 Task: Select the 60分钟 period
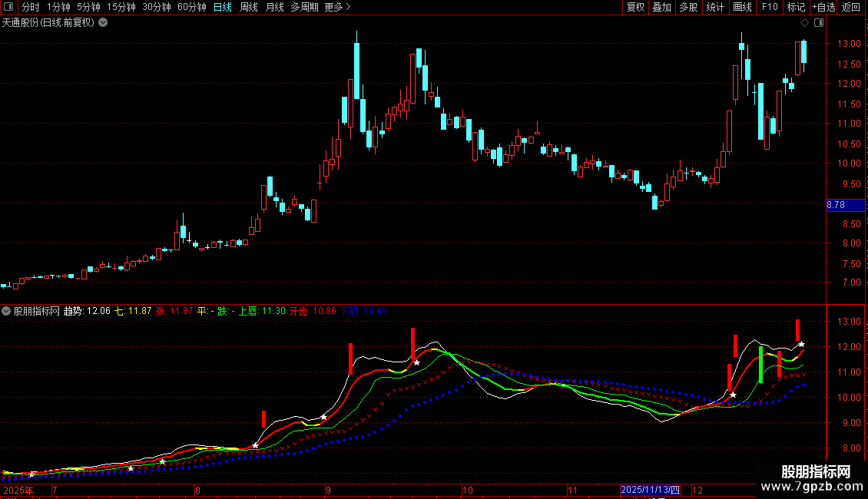[x=191, y=7]
